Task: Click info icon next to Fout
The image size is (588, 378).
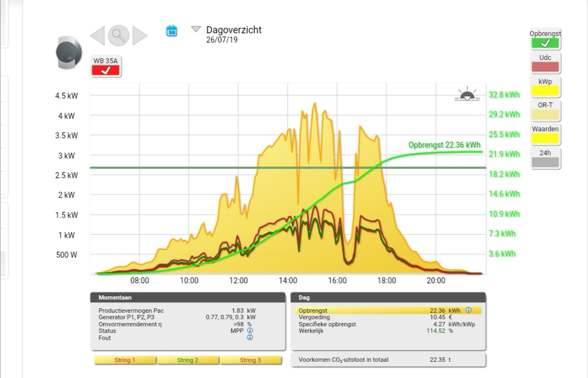Action: pyautogui.click(x=250, y=338)
